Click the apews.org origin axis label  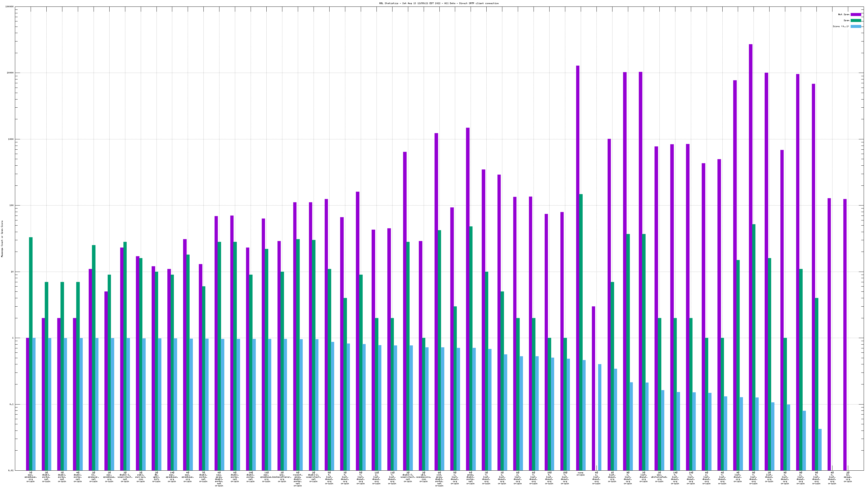[x=847, y=477]
